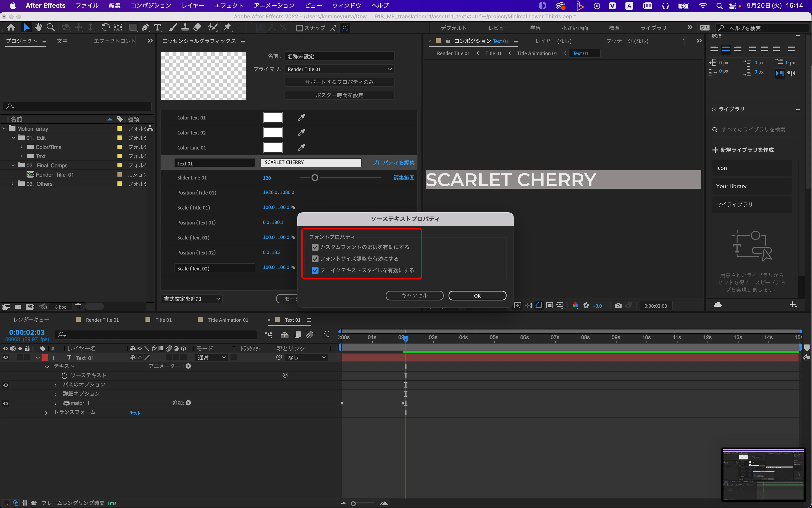Open the Animation menu
The width and height of the screenshot is (812, 508).
click(x=274, y=5)
